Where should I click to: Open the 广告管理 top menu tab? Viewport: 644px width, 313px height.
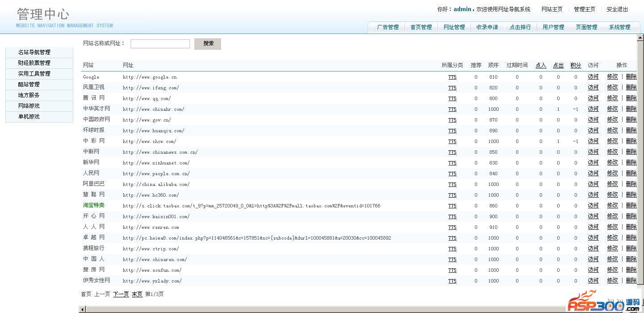pyautogui.click(x=387, y=27)
